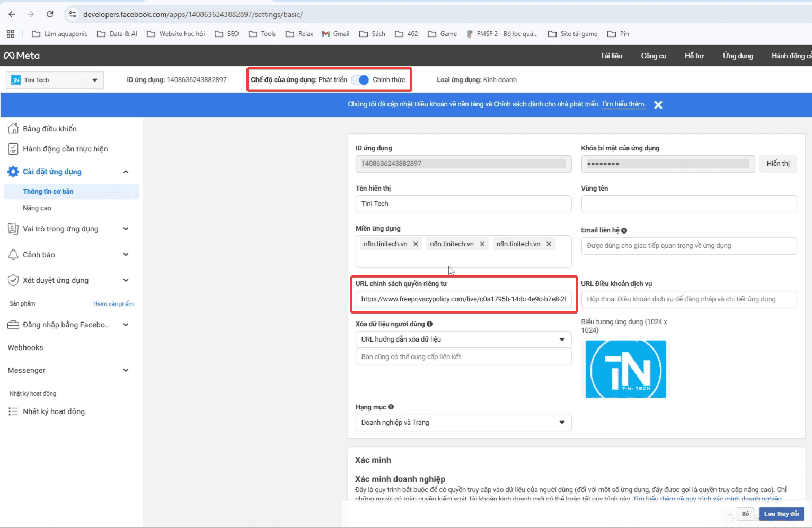Click the Xóa dữ liệu người dùng info icon

coord(429,324)
